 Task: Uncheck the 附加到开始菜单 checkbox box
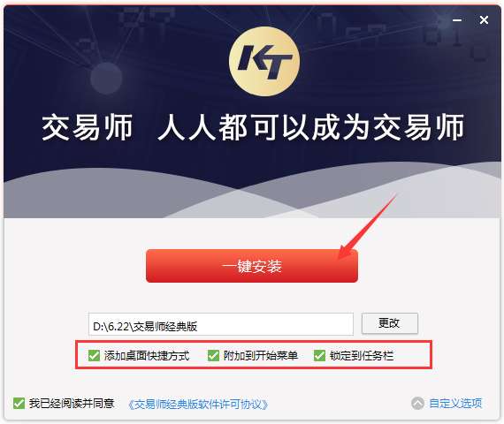[x=213, y=355]
